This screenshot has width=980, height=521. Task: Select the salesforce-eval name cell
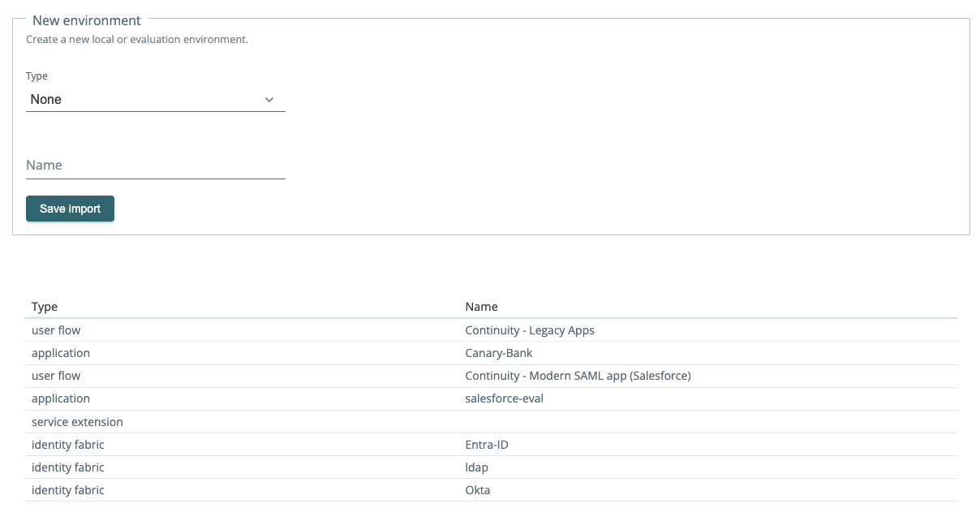point(504,398)
